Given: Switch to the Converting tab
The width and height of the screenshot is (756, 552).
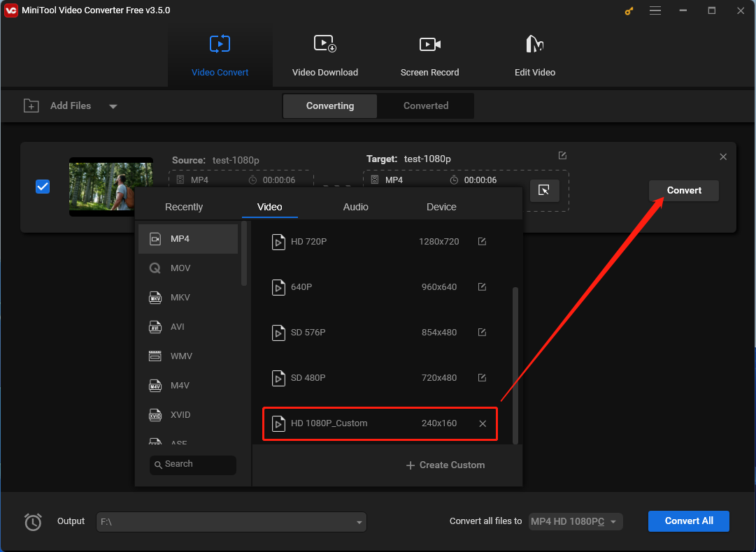Looking at the screenshot, I should click(330, 106).
